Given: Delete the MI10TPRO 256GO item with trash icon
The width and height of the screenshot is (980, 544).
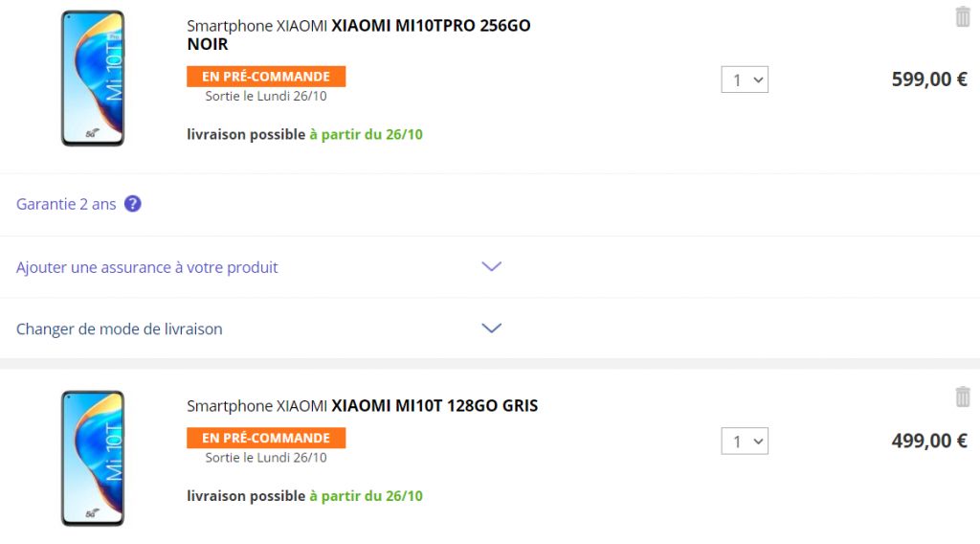Looking at the screenshot, I should 963,16.
